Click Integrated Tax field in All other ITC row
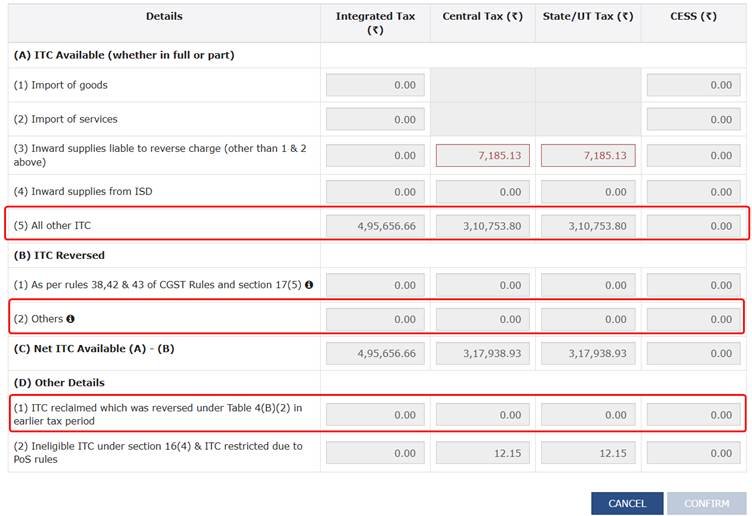Image resolution: width=752 pixels, height=516 pixels. pos(375,226)
